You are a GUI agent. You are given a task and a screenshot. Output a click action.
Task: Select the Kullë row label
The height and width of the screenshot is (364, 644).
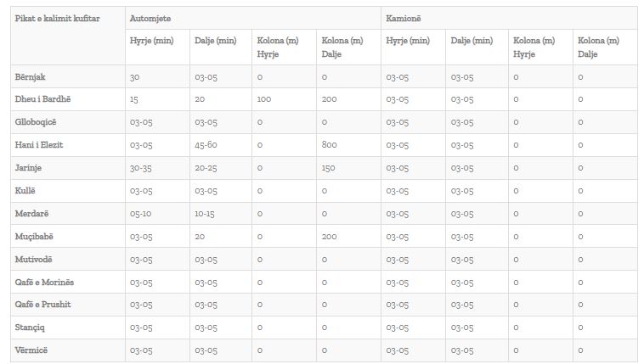pyautogui.click(x=25, y=191)
